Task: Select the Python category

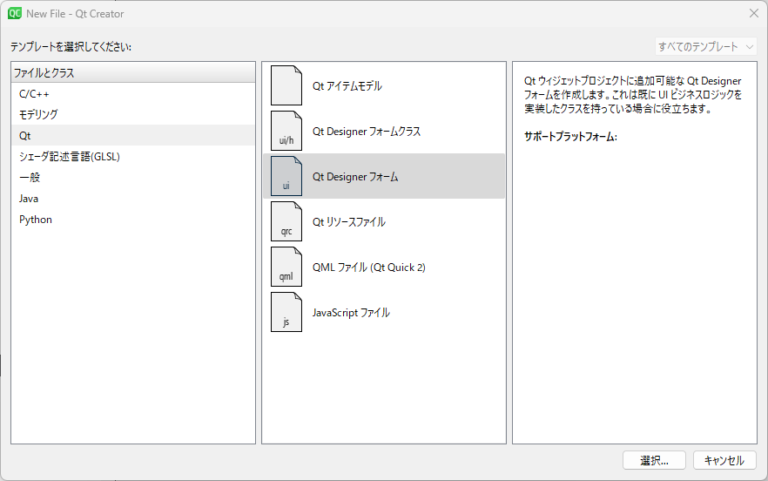Action: (x=36, y=219)
